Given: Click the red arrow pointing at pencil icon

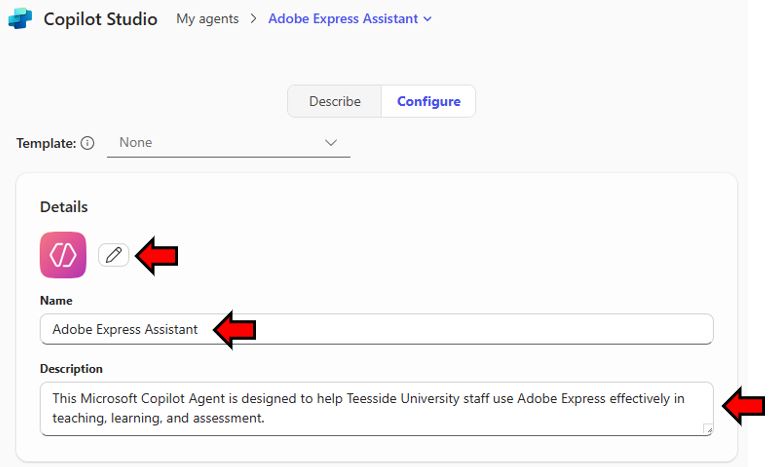Looking at the screenshot, I should coord(157,255).
